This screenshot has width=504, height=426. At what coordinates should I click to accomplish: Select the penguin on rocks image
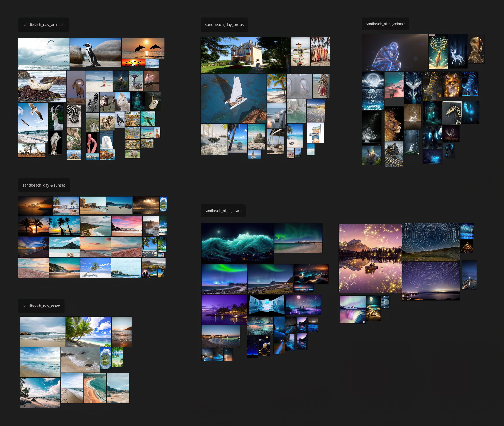[x=96, y=52]
